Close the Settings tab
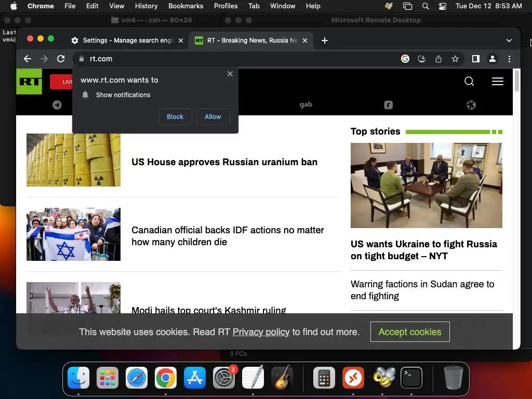Screen dimensions: 532x399 tap(181, 41)
